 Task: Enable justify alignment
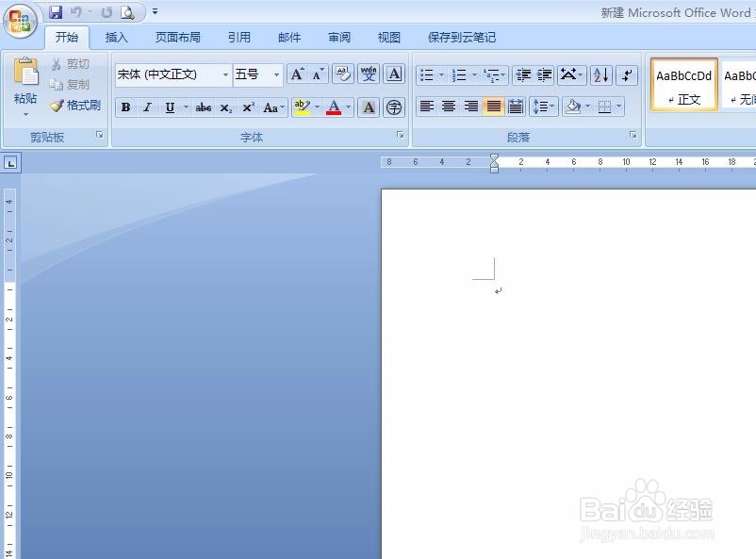[491, 107]
